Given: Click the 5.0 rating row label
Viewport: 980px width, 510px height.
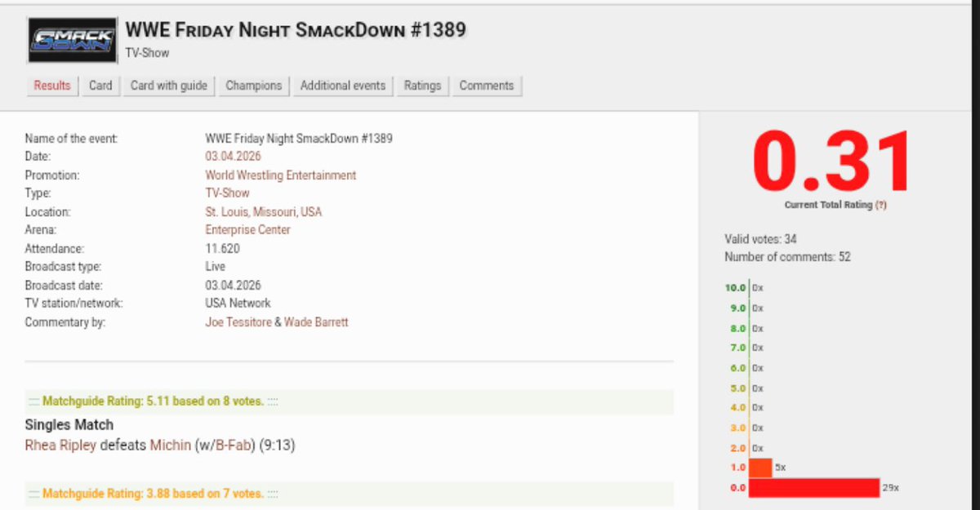Looking at the screenshot, I should pyautogui.click(x=737, y=388).
